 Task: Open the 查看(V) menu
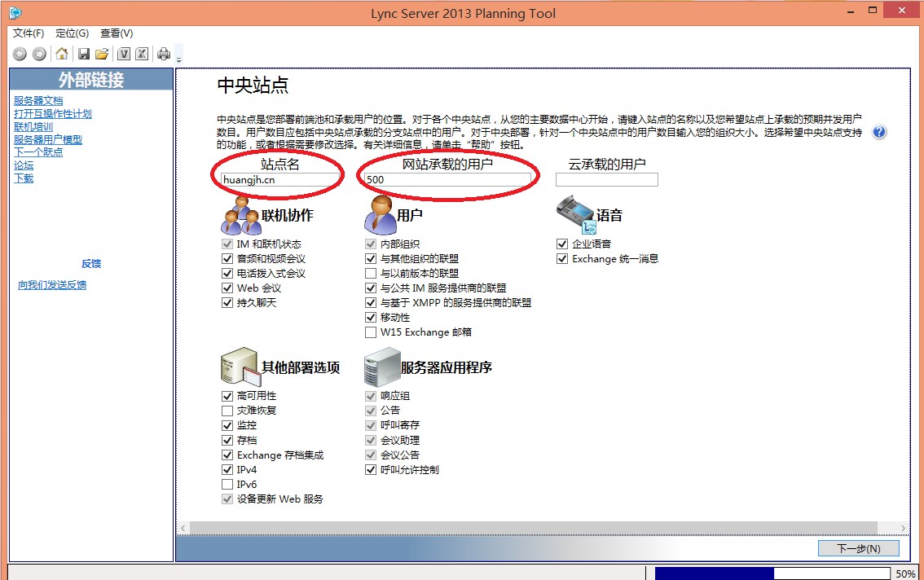coord(117,33)
